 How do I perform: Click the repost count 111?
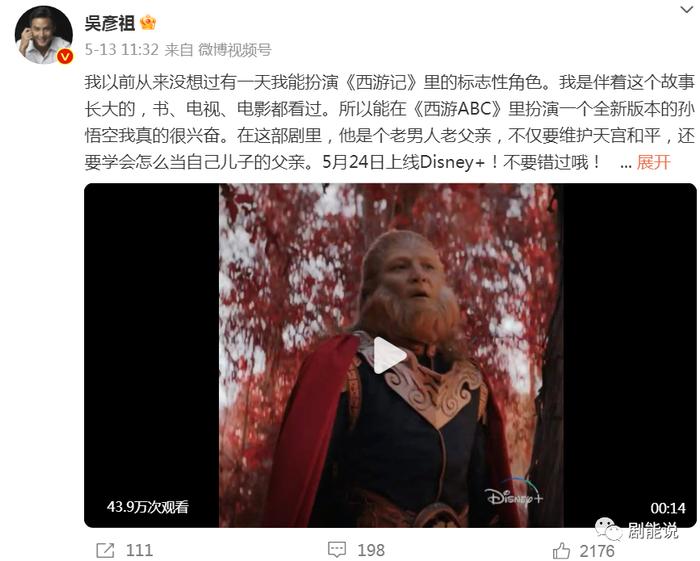[139, 550]
